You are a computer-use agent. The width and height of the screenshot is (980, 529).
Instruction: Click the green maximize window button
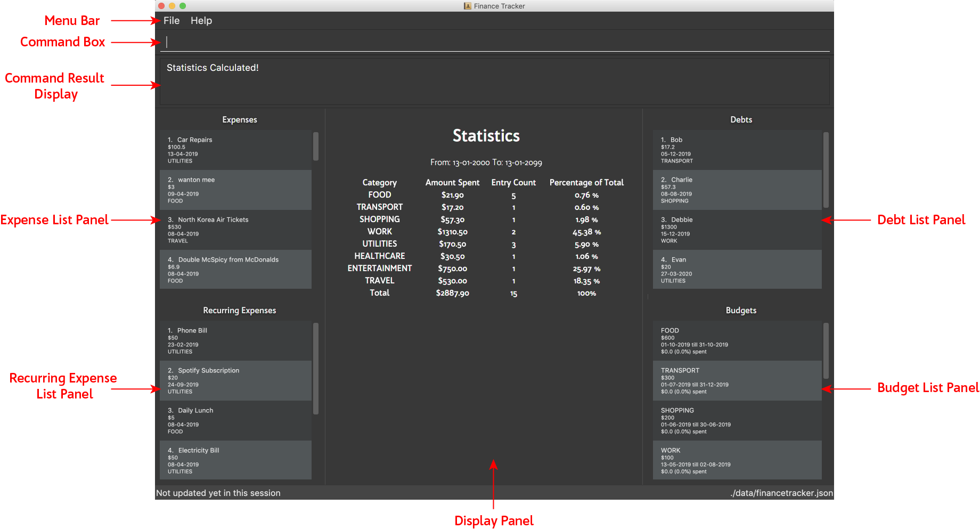click(183, 6)
